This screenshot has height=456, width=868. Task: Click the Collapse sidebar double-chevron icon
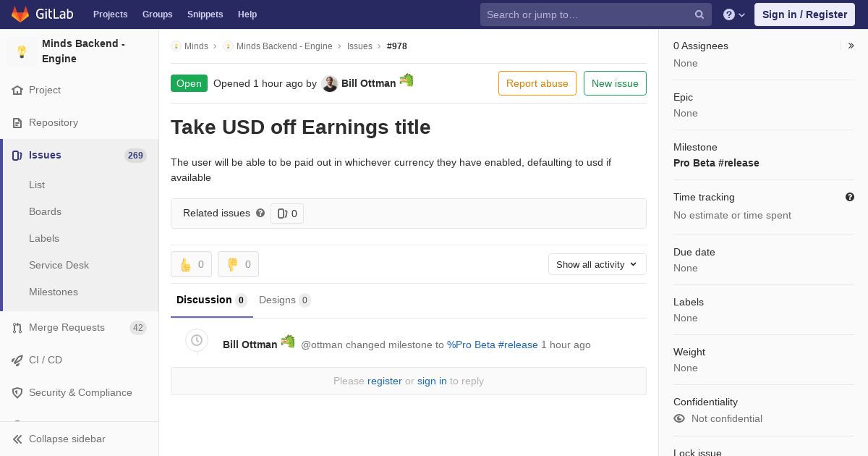(x=17, y=439)
